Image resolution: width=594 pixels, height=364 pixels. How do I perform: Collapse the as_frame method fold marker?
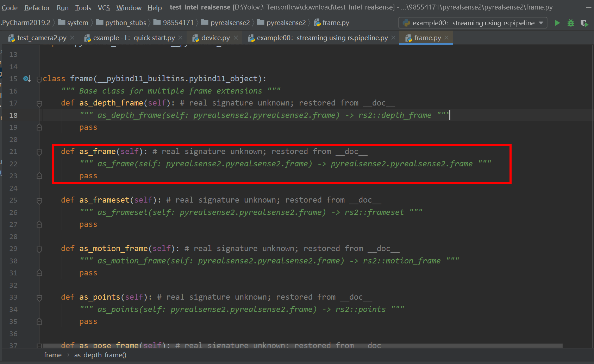[x=39, y=152]
